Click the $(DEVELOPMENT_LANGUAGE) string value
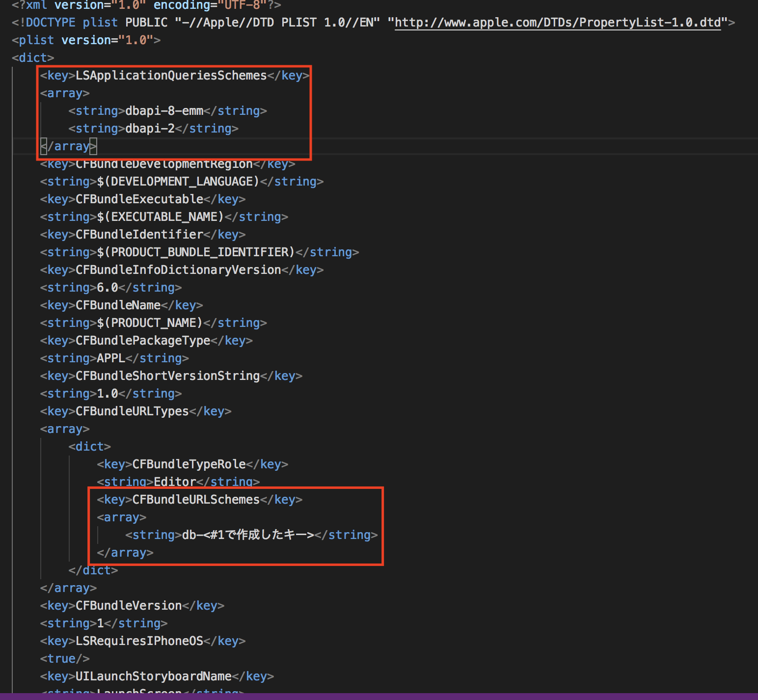The image size is (758, 700). (178, 182)
